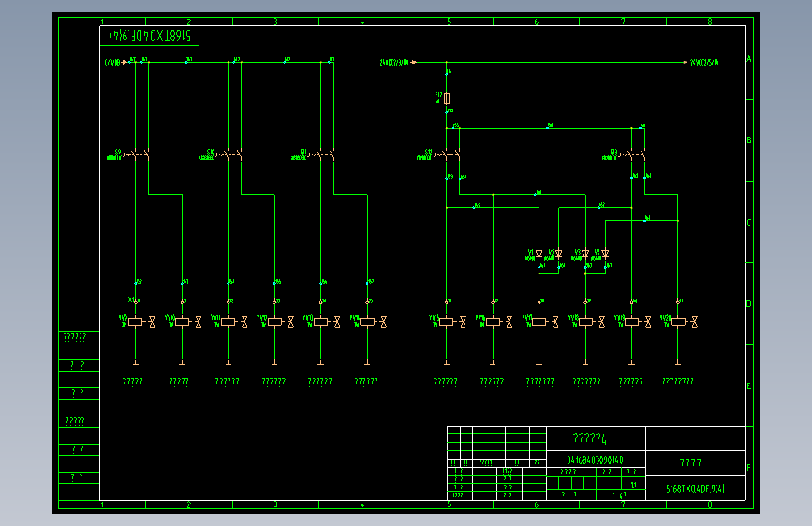Screen dimensions: 812x526
Task: Click zone letter B on right border
Action: coord(749,140)
